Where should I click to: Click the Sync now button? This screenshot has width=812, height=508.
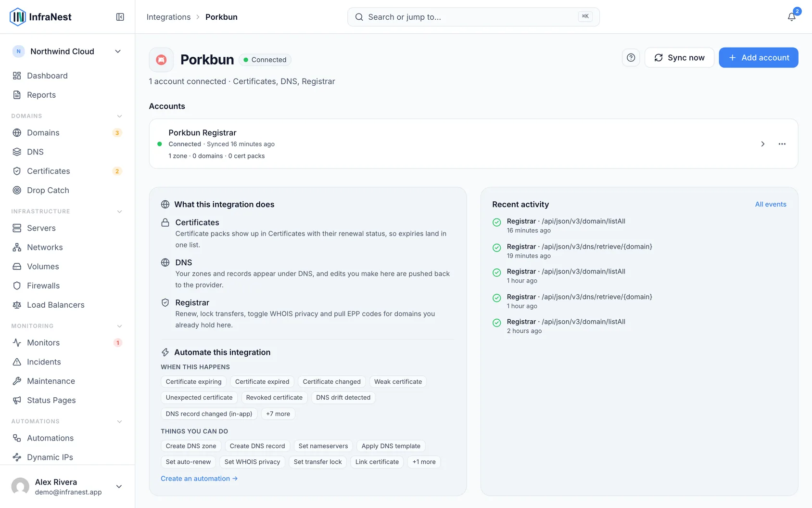pos(679,58)
